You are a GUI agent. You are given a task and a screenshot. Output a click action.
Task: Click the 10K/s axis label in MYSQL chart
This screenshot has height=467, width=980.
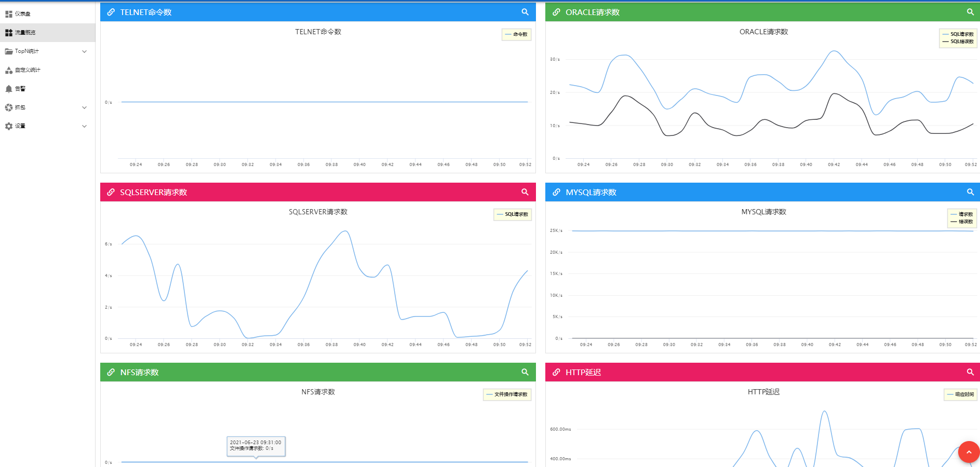pyautogui.click(x=556, y=295)
